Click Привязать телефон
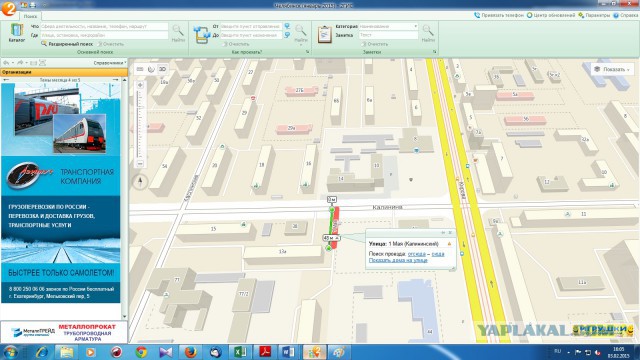The height and width of the screenshot is (360, 640). click(498, 15)
